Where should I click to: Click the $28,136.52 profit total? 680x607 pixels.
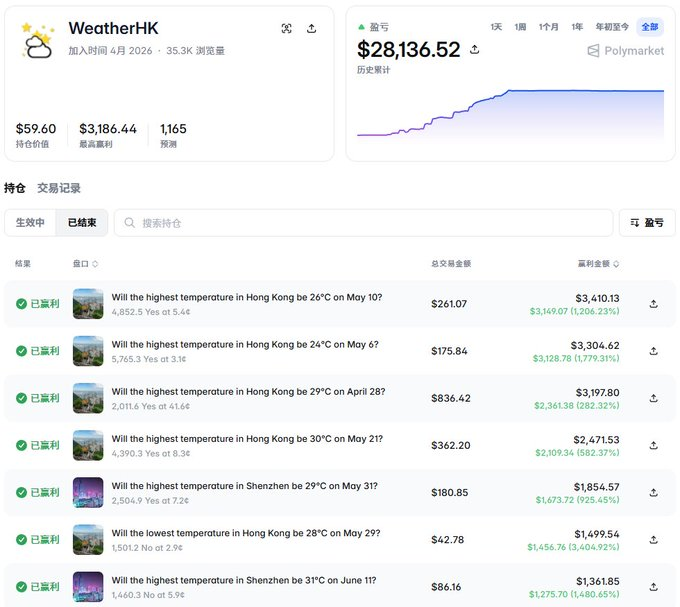(409, 49)
